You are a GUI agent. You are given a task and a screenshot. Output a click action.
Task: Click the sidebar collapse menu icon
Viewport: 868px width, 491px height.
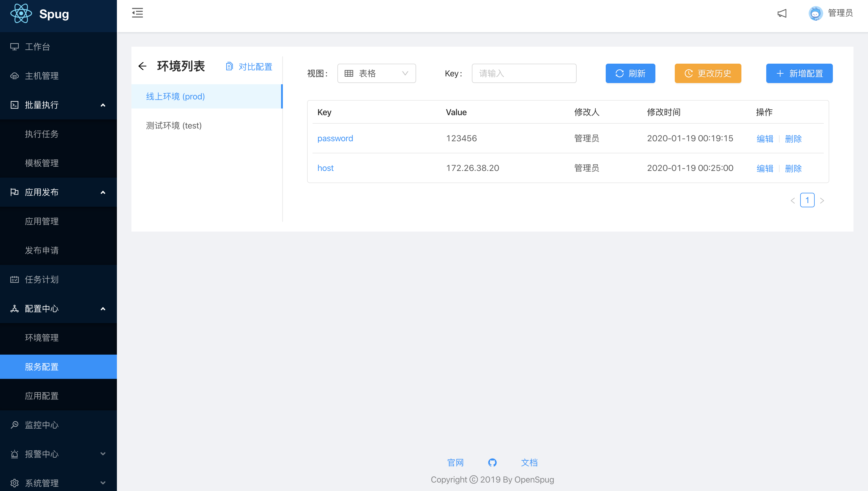click(x=137, y=13)
